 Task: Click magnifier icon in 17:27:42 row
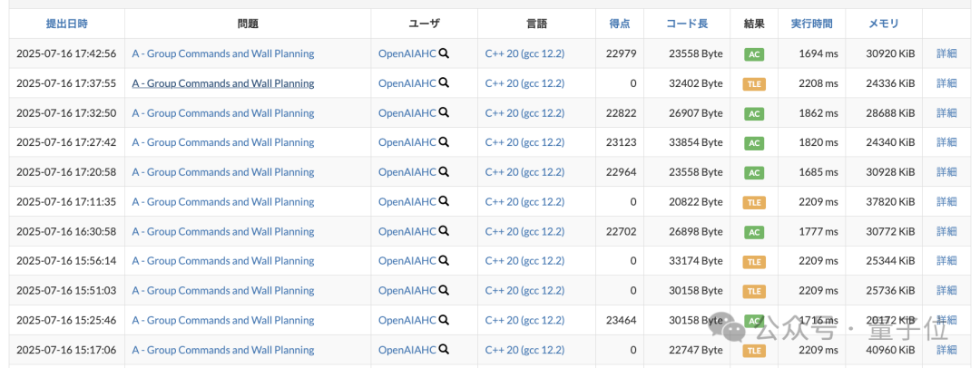pos(444,142)
